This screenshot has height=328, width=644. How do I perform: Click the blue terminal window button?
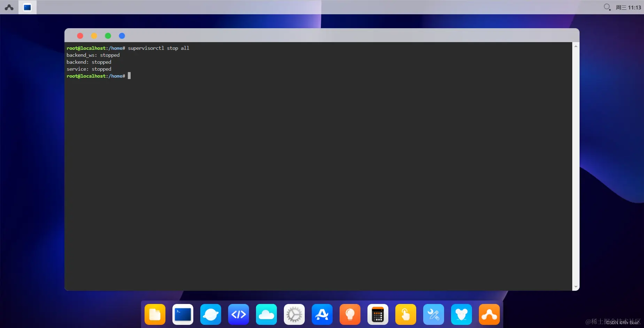[x=122, y=36]
